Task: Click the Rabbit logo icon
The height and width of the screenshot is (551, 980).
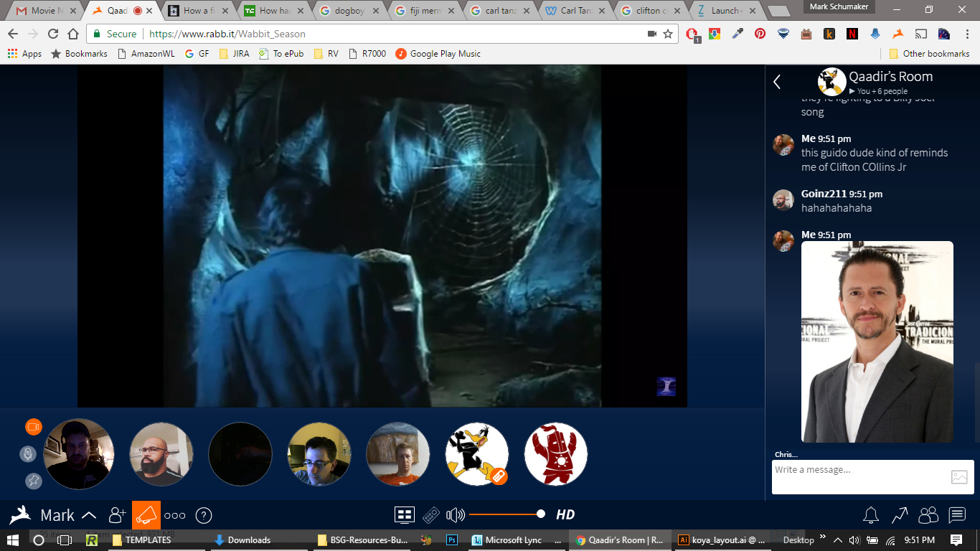Action: [x=20, y=514]
